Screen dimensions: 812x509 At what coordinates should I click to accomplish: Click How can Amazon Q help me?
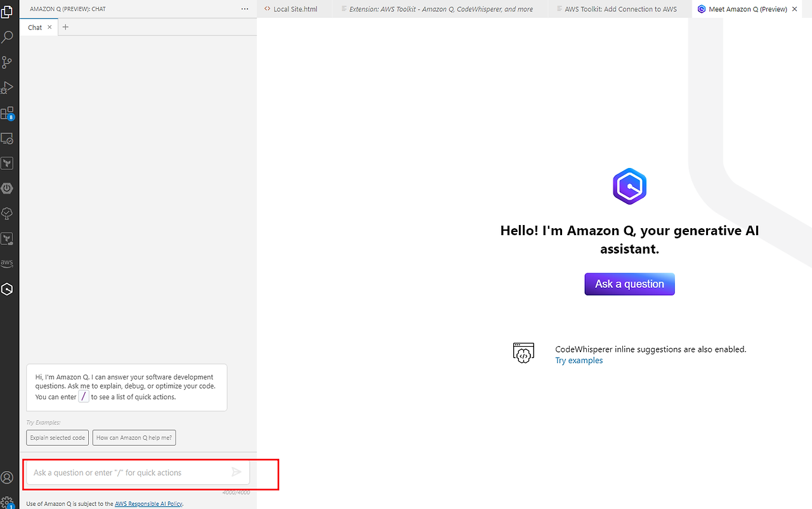(x=134, y=437)
